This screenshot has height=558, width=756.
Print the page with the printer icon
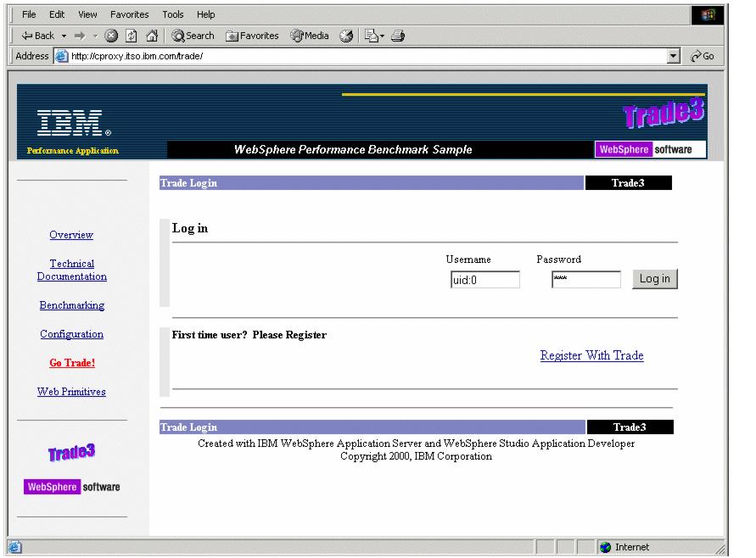coord(398,36)
